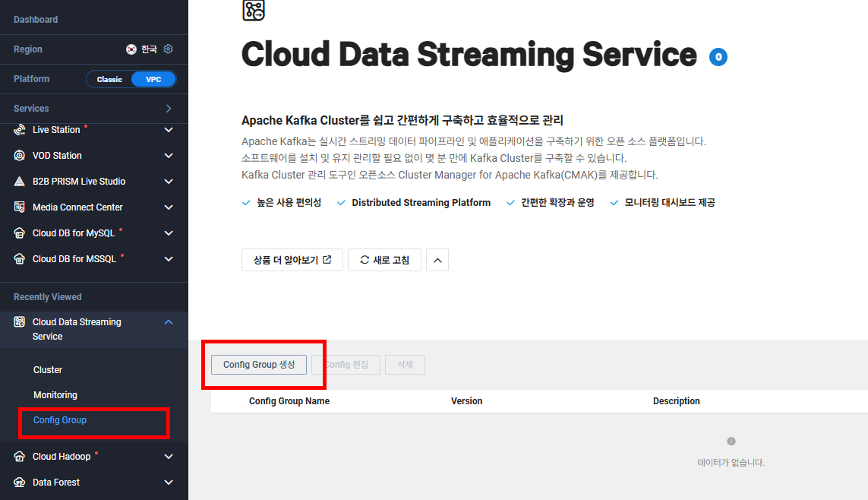Open the Monitoring submenu item
This screenshot has height=500, width=868.
[55, 395]
